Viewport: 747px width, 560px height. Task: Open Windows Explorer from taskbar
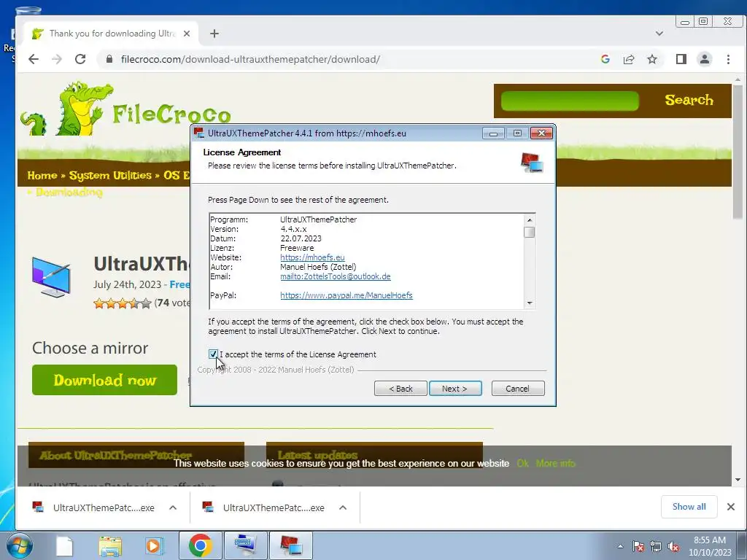[x=110, y=545]
